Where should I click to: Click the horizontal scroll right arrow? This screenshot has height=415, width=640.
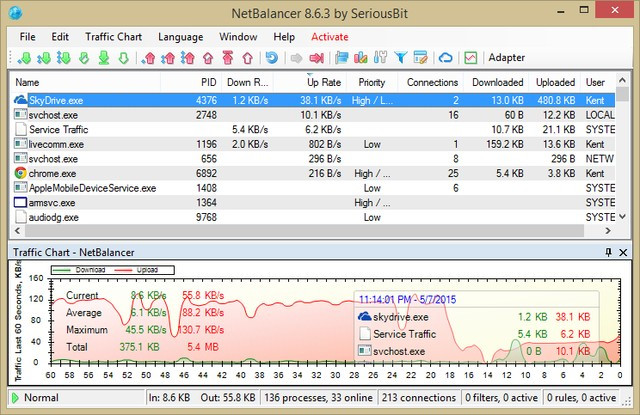click(x=608, y=231)
